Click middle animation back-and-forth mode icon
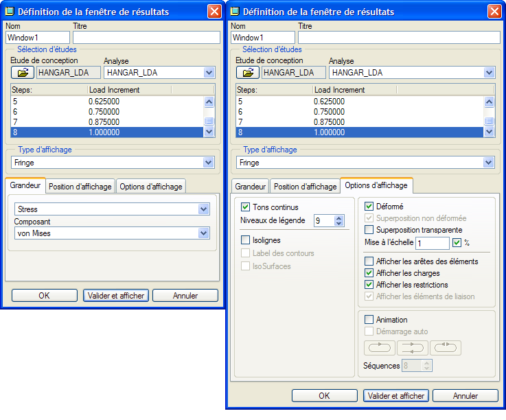The height and width of the screenshot is (420, 506). click(413, 348)
